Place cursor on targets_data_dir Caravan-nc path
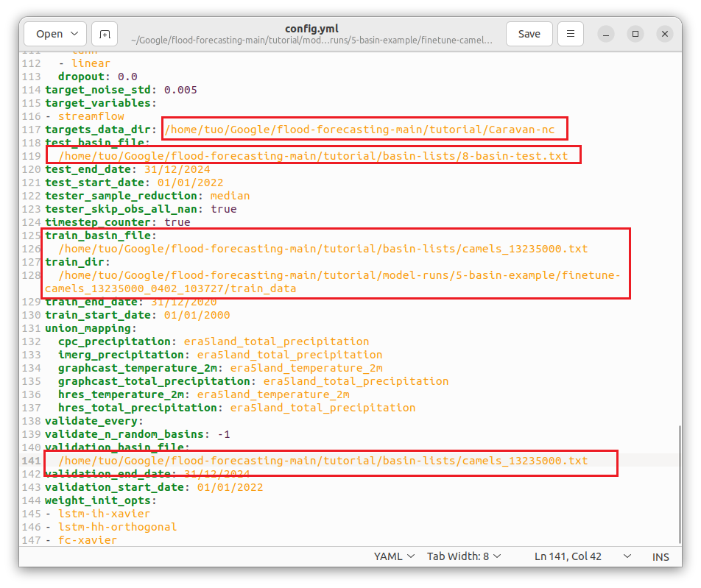701x588 pixels. 359,130
